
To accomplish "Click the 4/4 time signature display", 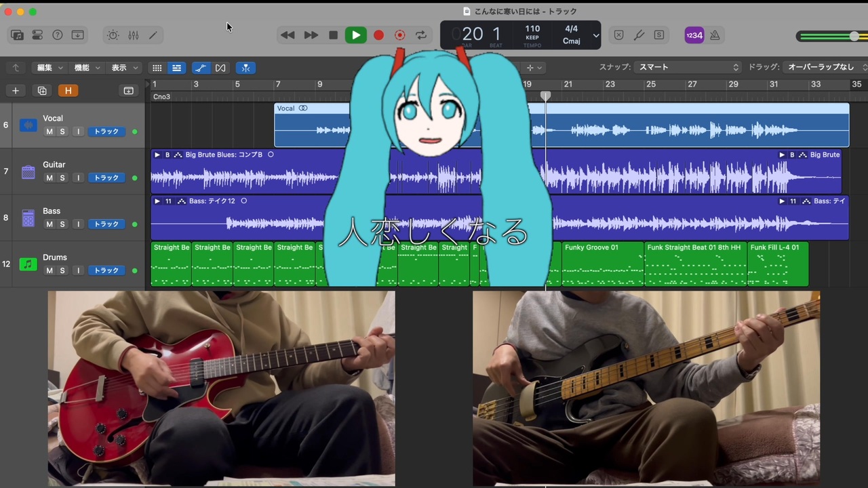I will click(x=572, y=29).
